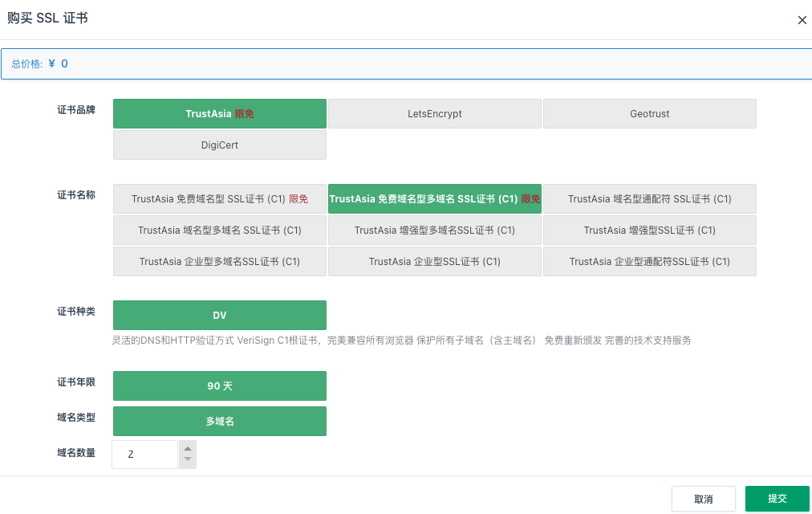Viewport: 812px width, 514px height.
Task: Click the 总价格 ¥ 0 text
Action: [x=40, y=63]
